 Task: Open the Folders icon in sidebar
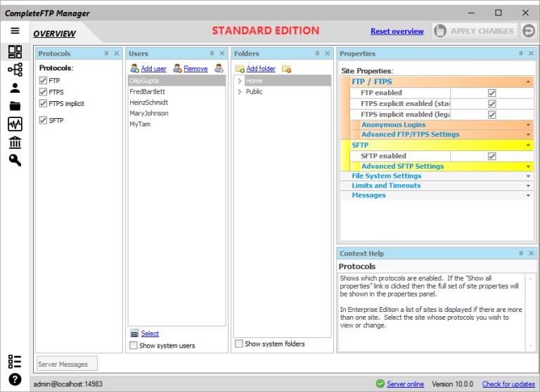tap(15, 106)
